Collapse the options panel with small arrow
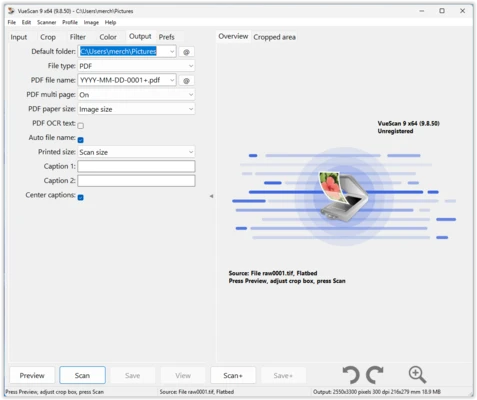Image resolution: width=477 pixels, height=400 pixels. click(x=211, y=196)
